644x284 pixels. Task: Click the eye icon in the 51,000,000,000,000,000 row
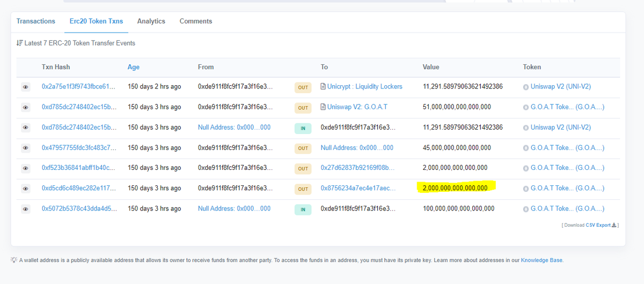point(26,107)
